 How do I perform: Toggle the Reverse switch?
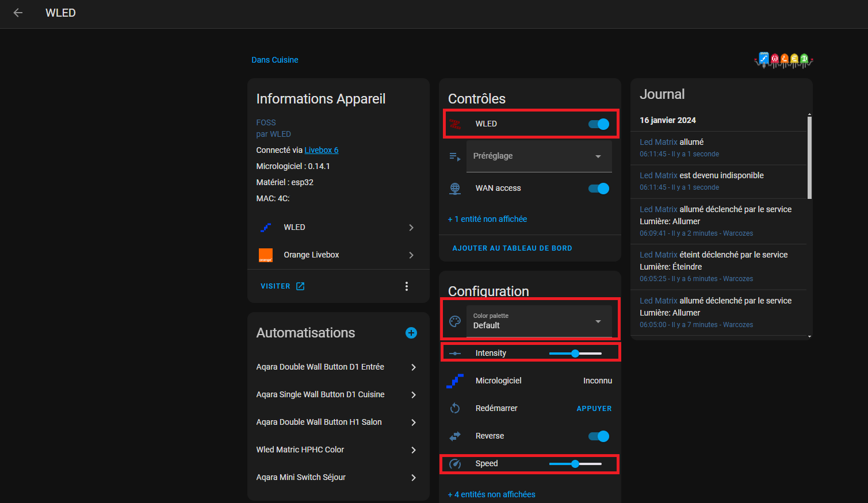pos(599,436)
